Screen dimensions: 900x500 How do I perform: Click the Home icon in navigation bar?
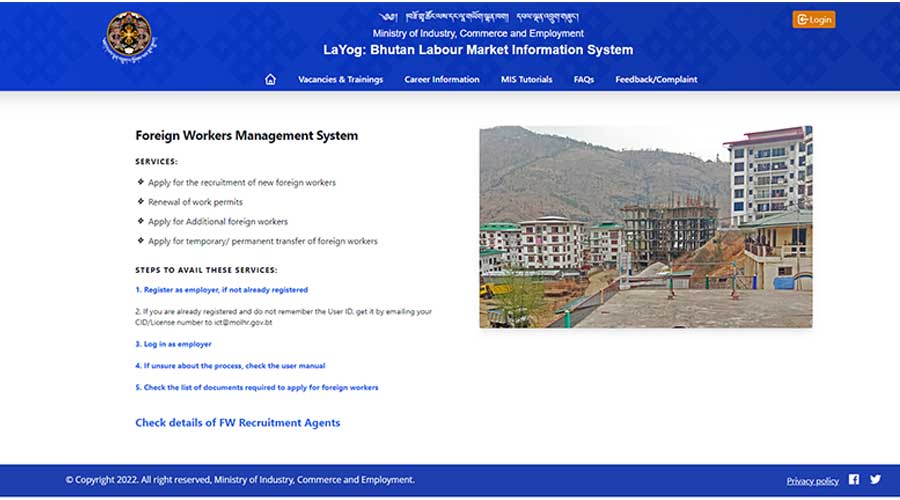coord(270,80)
